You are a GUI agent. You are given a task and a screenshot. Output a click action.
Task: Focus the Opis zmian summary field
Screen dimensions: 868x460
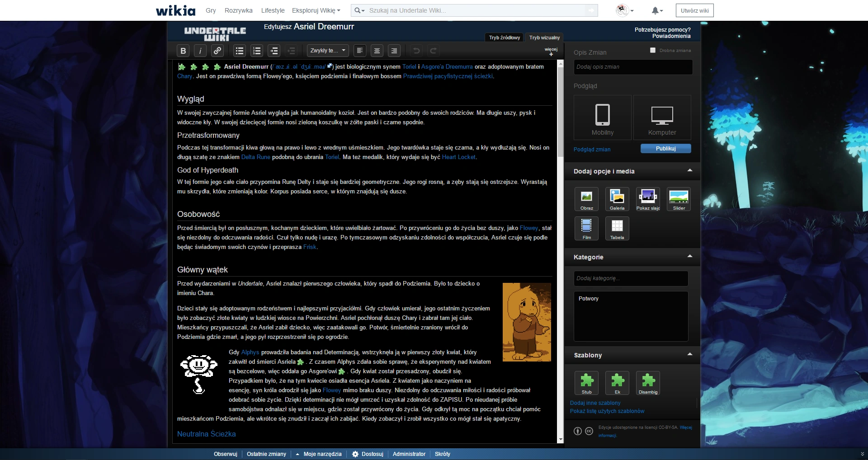(633, 67)
